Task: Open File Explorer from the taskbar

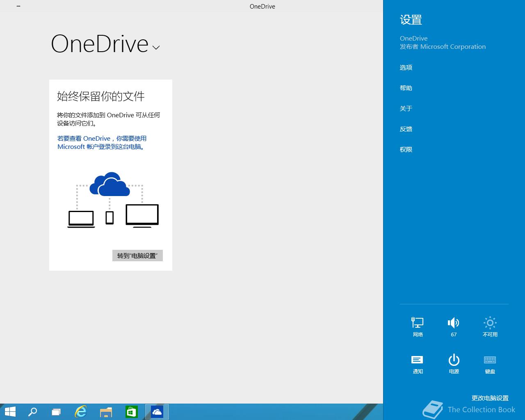Action: (106, 412)
